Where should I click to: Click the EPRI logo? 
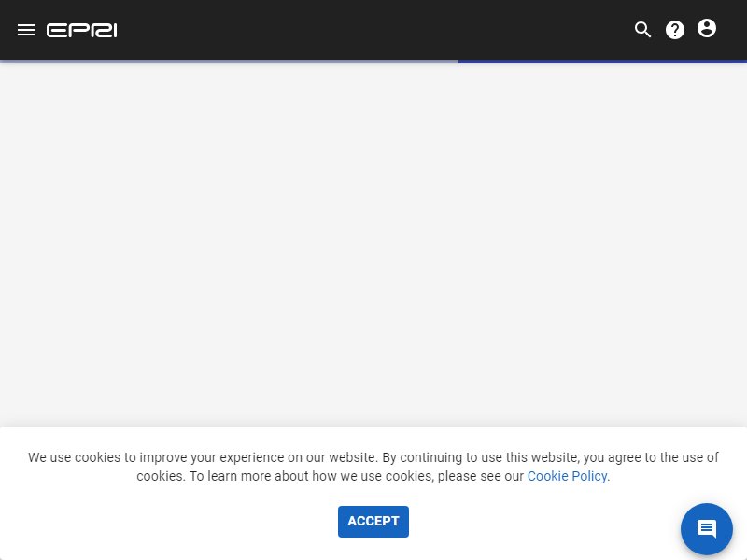pos(81,31)
